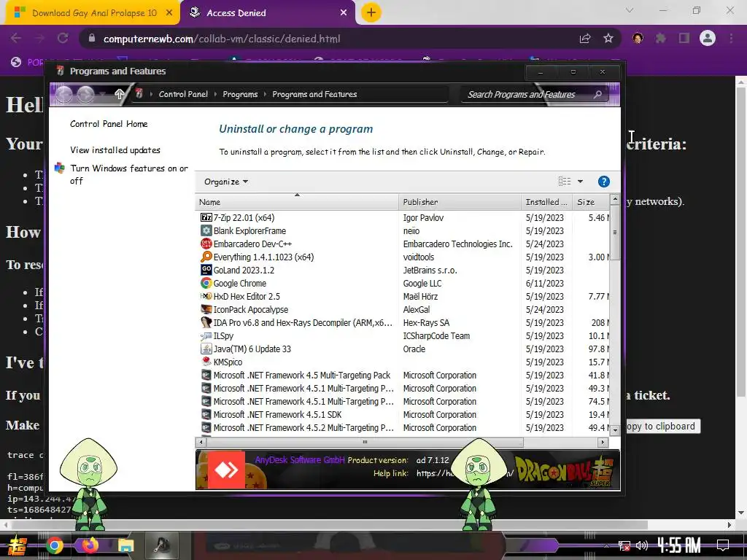Open File Explorer from the taskbar
Viewport: 747px width, 560px height.
[x=125, y=545]
